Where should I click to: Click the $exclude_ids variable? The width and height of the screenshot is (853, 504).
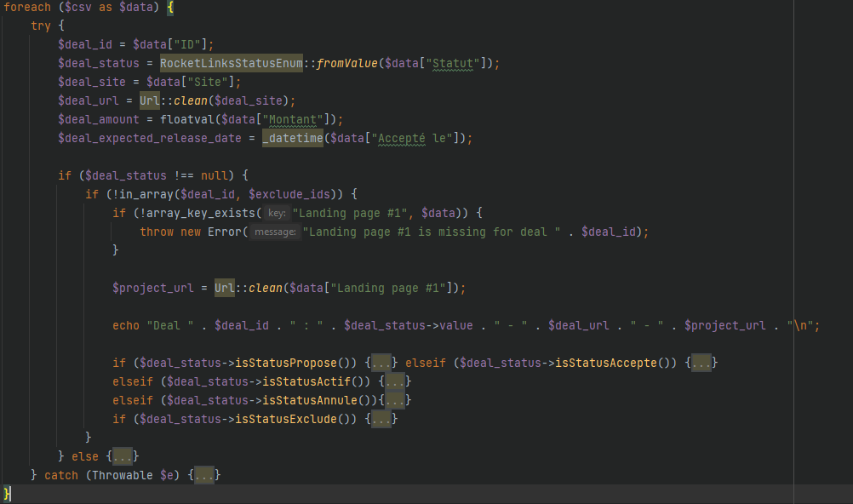(289, 194)
